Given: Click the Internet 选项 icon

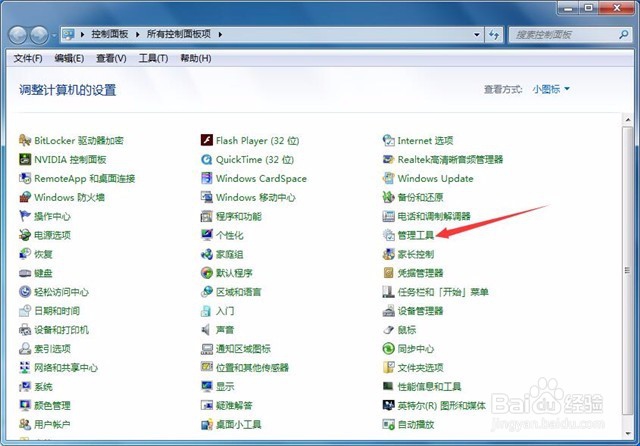Looking at the screenshot, I should click(388, 140).
